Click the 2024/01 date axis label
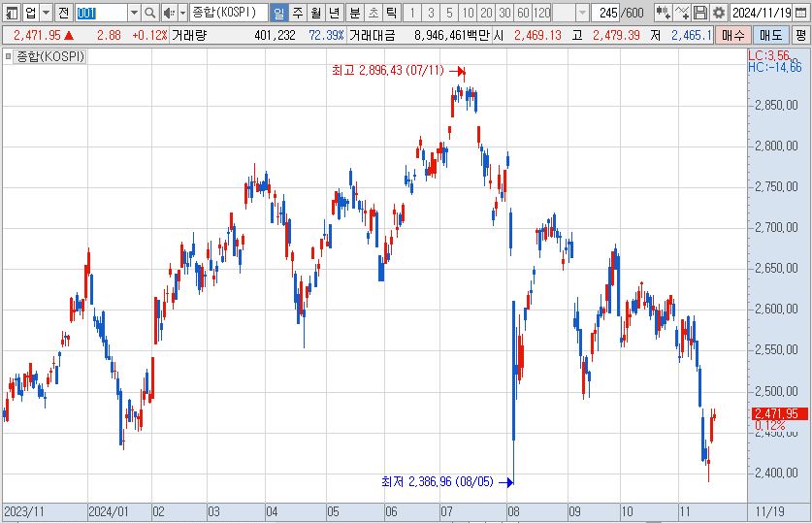This screenshot has height=523, width=812. [109, 512]
